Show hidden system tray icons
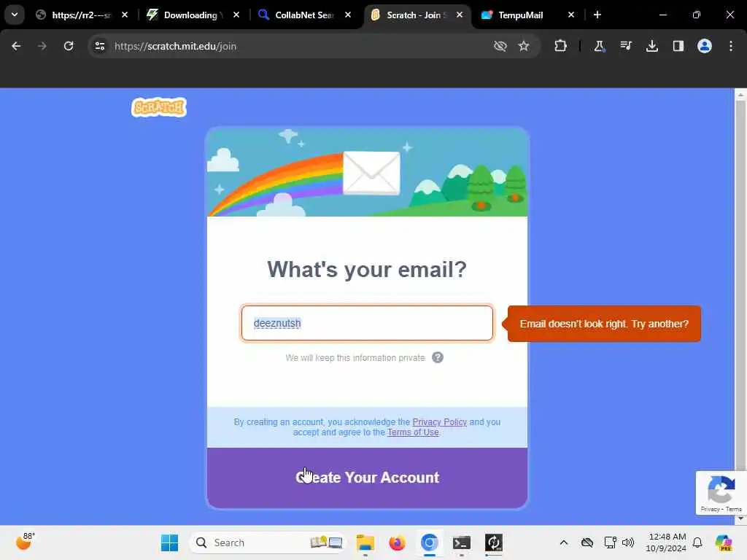 pyautogui.click(x=564, y=542)
